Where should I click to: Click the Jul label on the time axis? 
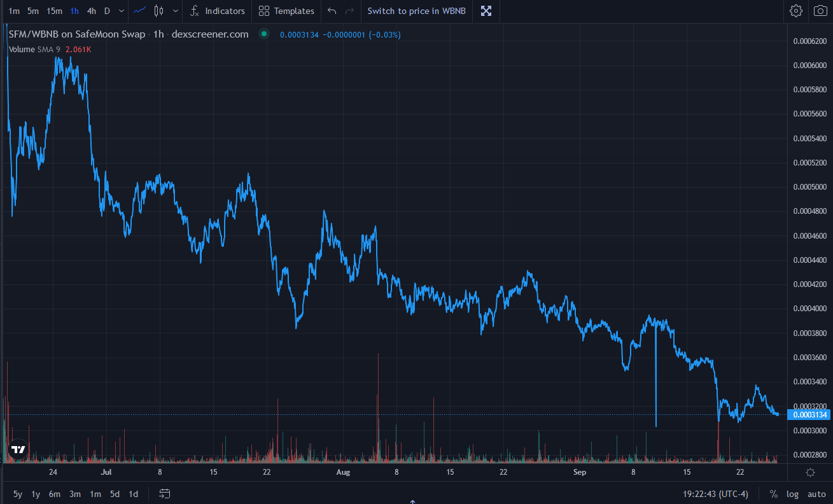(106, 472)
